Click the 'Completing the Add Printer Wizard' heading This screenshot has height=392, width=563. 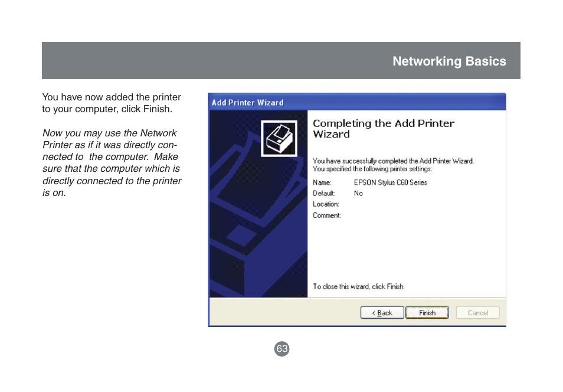coord(384,129)
